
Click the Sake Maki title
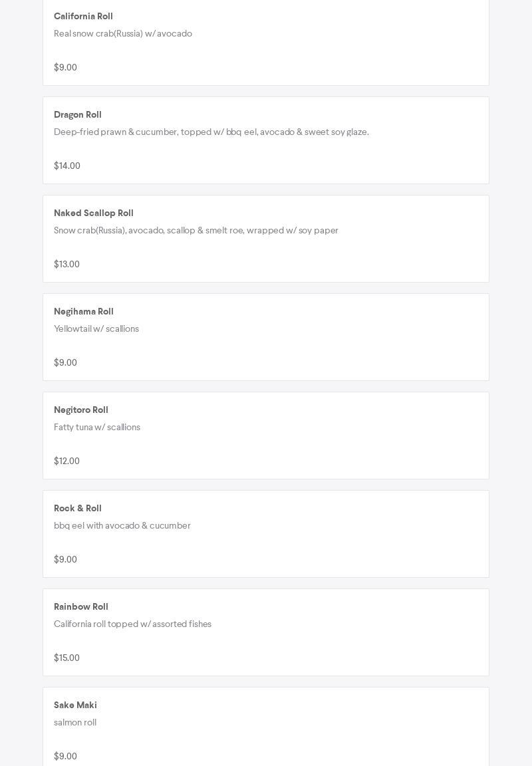75,705
